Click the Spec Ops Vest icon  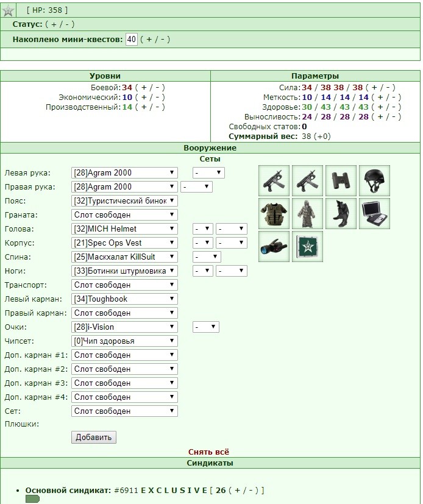pos(274,214)
